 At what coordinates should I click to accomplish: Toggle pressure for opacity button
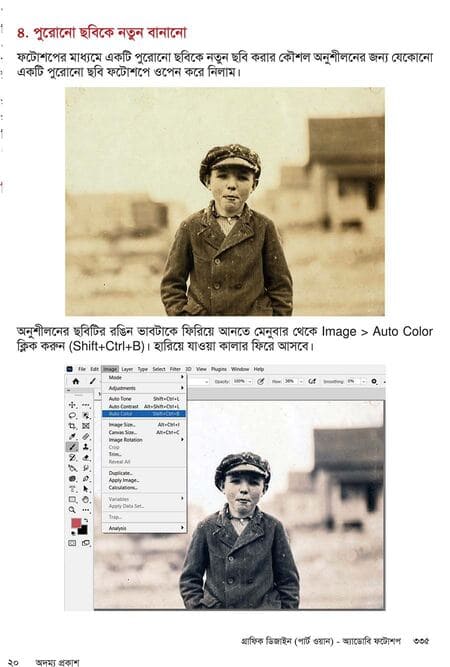(261, 382)
